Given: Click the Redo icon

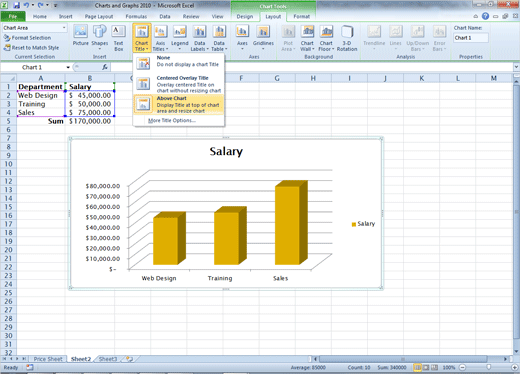Looking at the screenshot, I should coord(41,5).
